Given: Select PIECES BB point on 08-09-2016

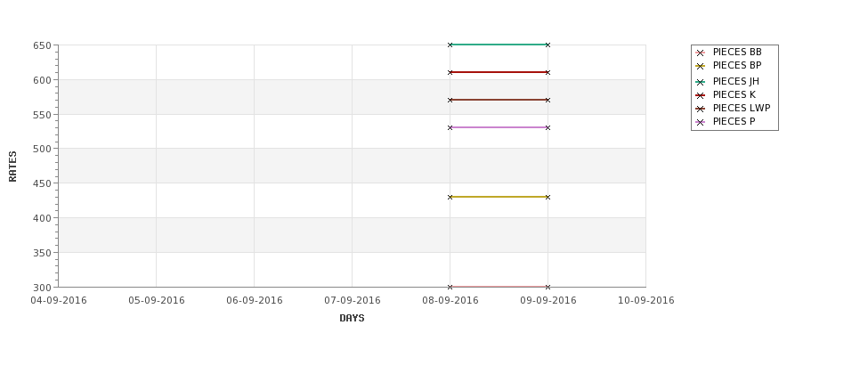Looking at the screenshot, I should click(x=450, y=287).
